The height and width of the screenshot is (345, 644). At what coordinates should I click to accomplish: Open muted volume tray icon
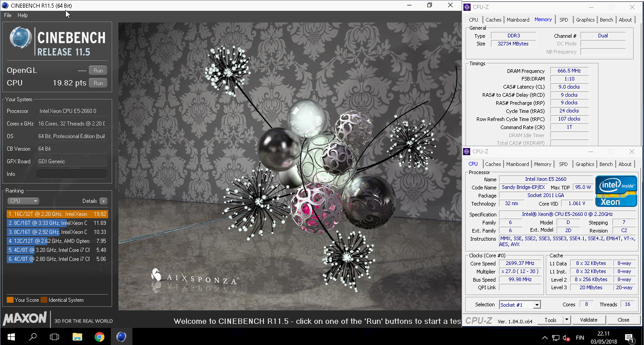coord(567,337)
